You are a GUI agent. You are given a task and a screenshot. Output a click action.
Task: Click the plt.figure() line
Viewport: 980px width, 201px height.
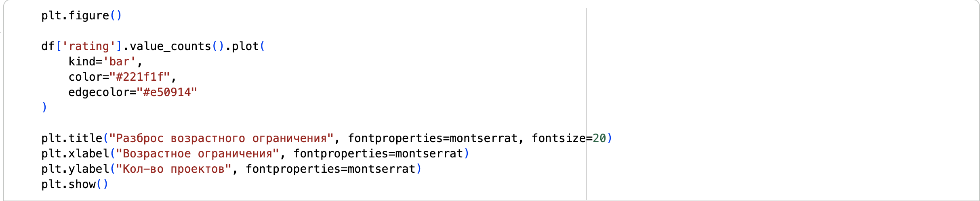tap(81, 16)
